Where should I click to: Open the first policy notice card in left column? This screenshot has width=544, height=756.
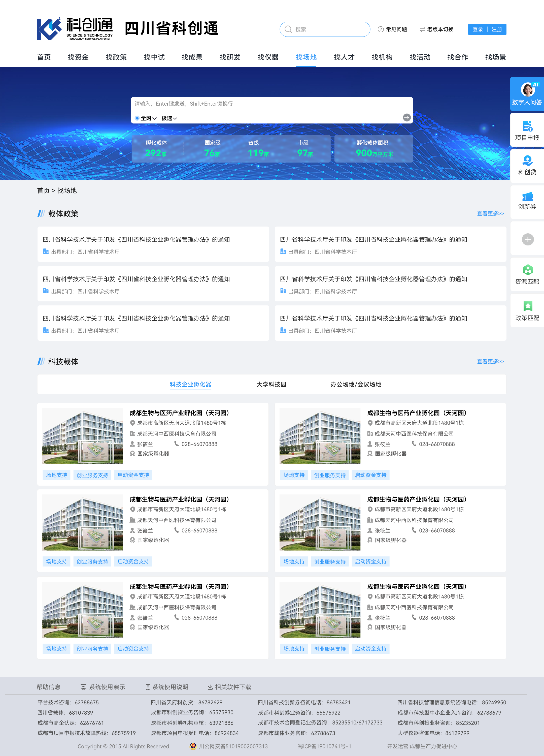[x=153, y=244]
